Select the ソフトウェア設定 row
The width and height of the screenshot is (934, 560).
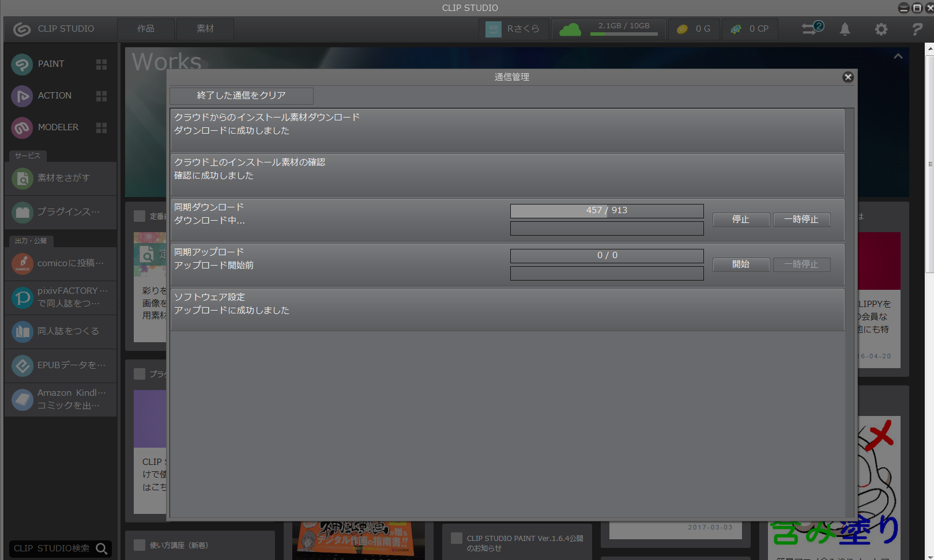[x=507, y=310]
